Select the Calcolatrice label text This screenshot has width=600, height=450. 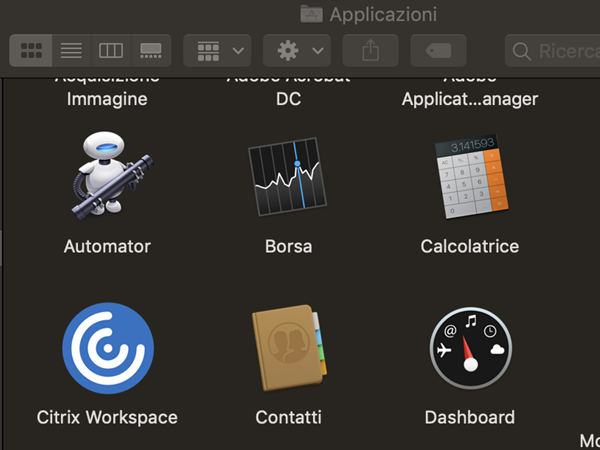tap(470, 246)
